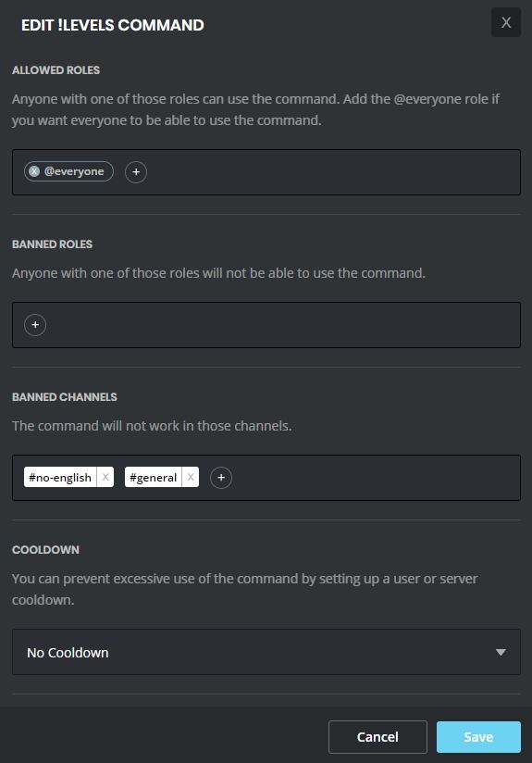Add a banned role with plus icon
The height and width of the screenshot is (763, 532).
[35, 325]
